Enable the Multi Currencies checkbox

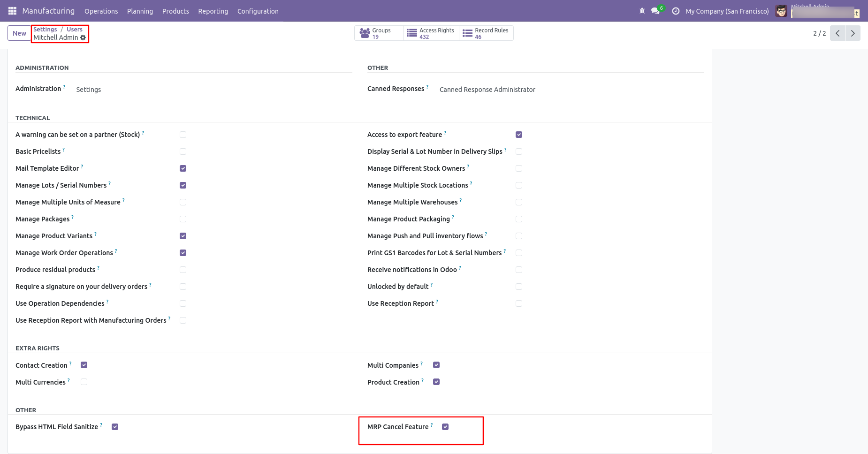(84, 382)
